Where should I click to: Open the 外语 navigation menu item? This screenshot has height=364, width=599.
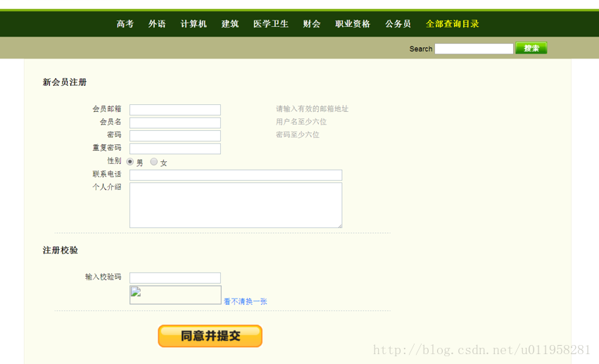pos(157,24)
